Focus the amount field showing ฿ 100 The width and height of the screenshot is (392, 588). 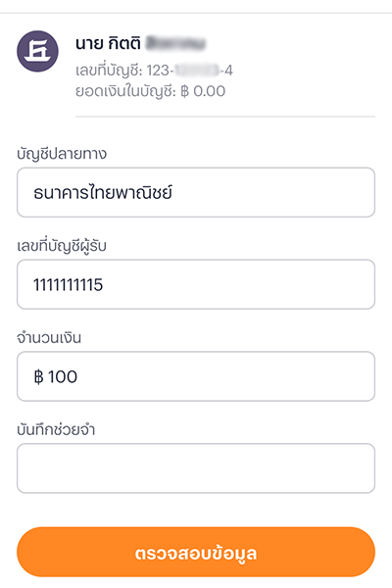[x=196, y=376]
